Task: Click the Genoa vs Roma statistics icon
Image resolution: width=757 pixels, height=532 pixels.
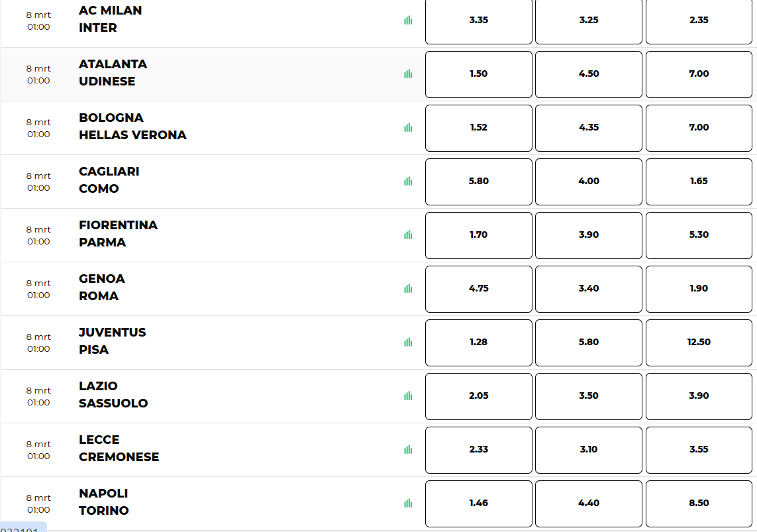Action: [408, 289]
